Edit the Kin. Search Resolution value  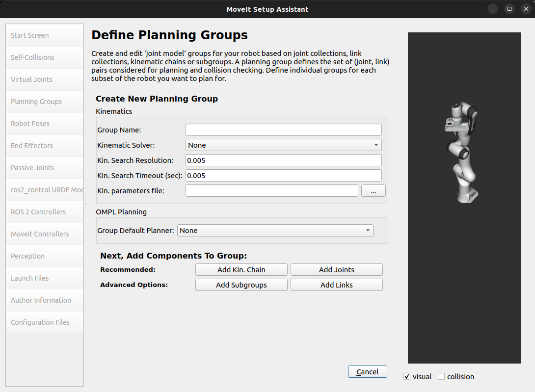tap(283, 160)
